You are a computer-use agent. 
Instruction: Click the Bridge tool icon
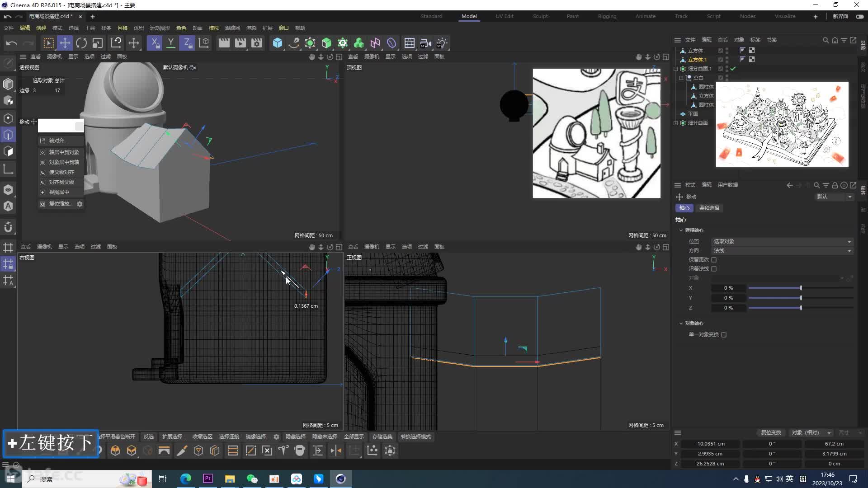pos(164,451)
